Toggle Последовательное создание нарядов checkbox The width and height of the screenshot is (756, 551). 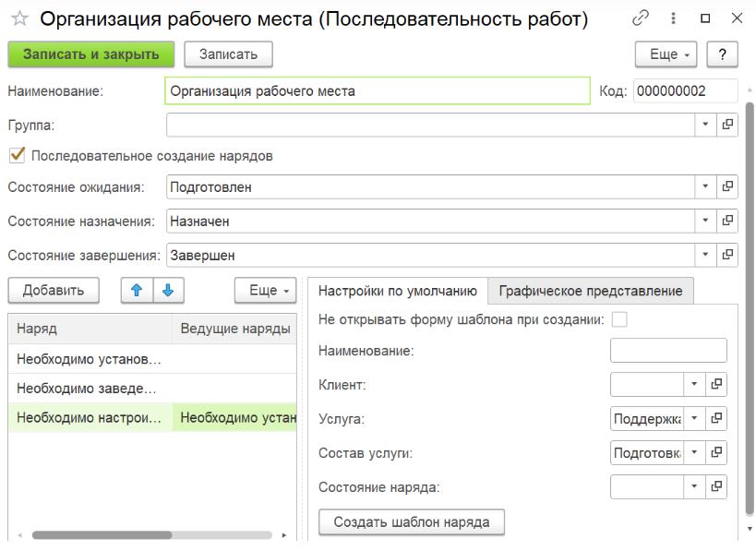(18, 155)
